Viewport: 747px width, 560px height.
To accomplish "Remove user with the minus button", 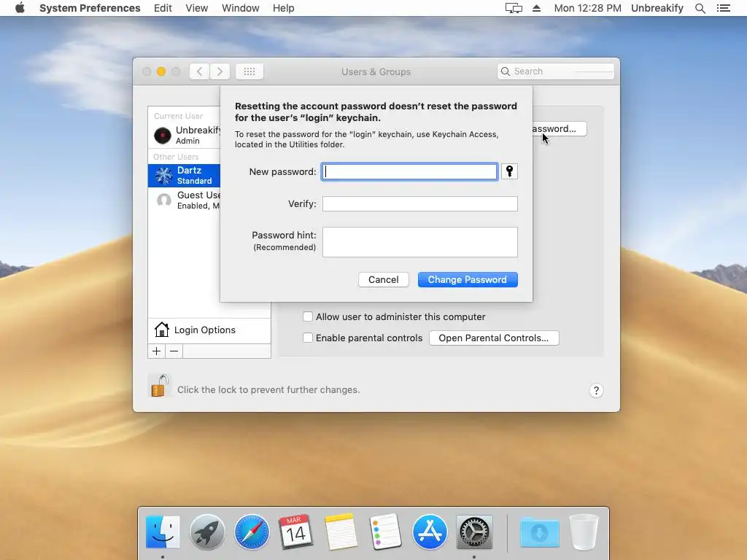I will (x=174, y=351).
